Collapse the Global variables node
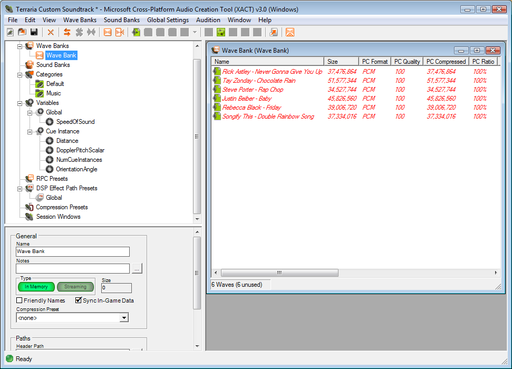Image resolution: width=512 pixels, height=369 pixels. [30, 113]
